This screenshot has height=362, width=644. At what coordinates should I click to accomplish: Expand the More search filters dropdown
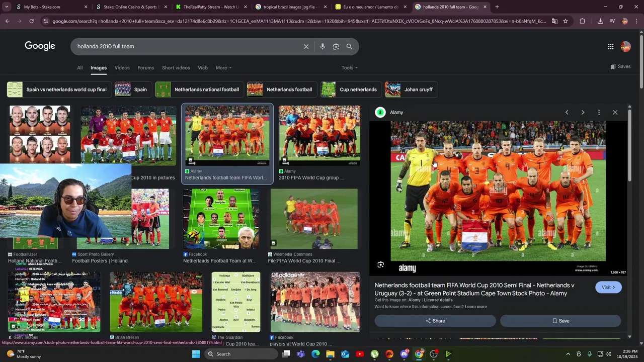[223, 68]
